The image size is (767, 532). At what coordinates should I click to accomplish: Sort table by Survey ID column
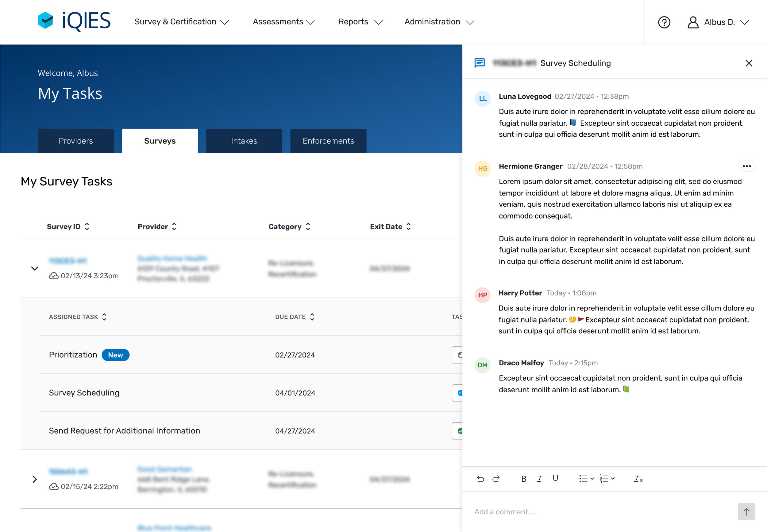click(68, 227)
